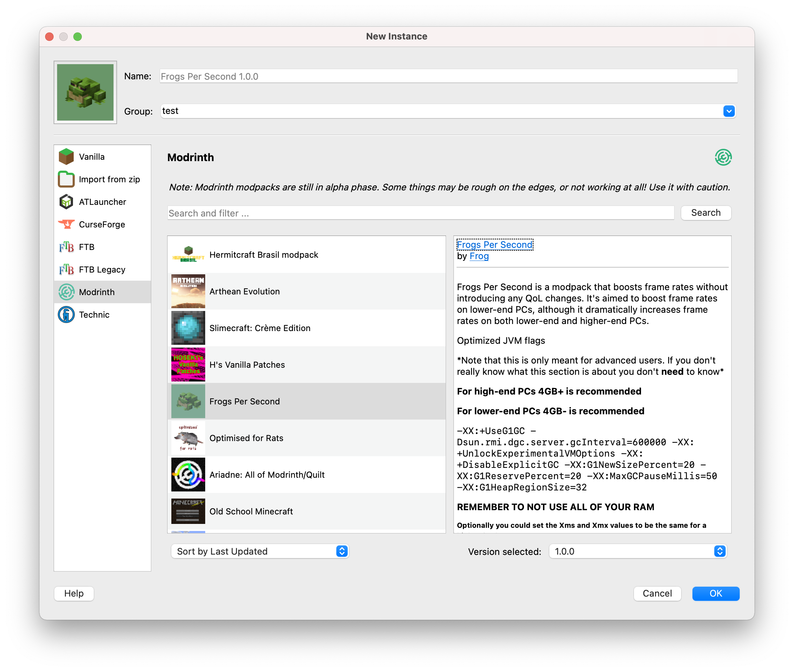The height and width of the screenshot is (672, 794).
Task: Open Import from zip folder icon
Action: coord(66,179)
